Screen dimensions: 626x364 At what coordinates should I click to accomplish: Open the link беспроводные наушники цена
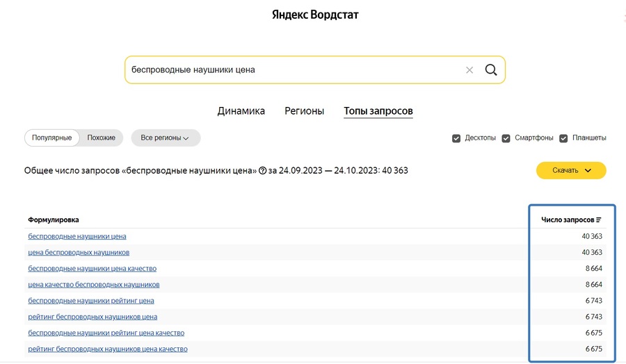coord(77,236)
